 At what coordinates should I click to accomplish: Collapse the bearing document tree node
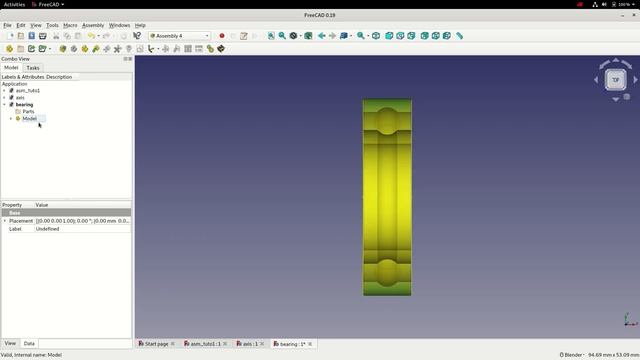pyautogui.click(x=4, y=104)
